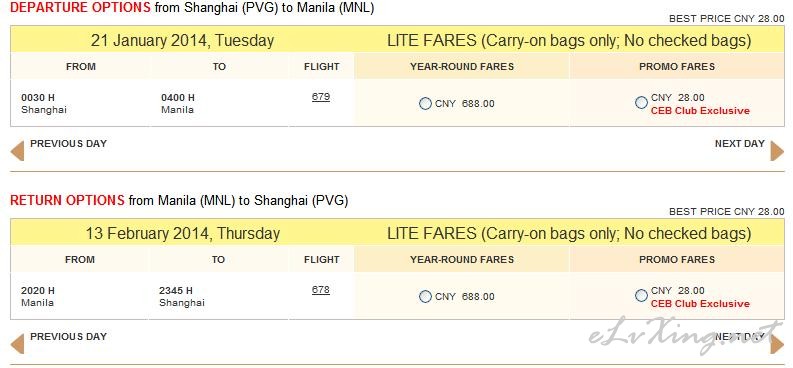Click departure CEB Club Exclusive label
The width and height of the screenshot is (793, 368).
click(700, 111)
